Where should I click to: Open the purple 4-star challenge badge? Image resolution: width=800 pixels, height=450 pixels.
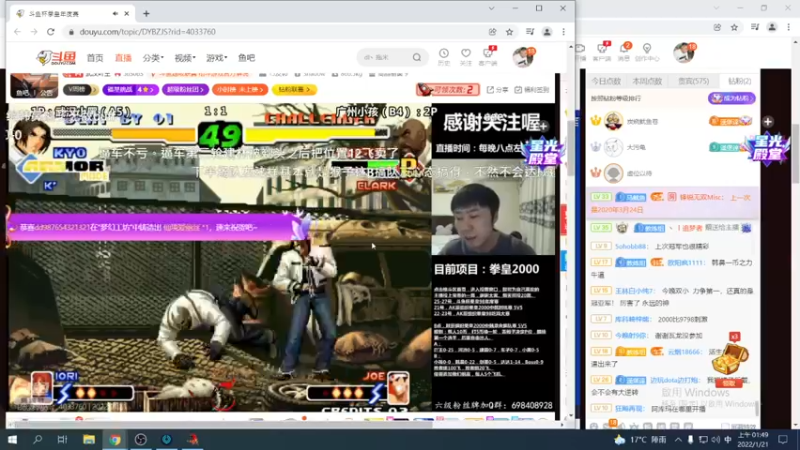point(130,89)
